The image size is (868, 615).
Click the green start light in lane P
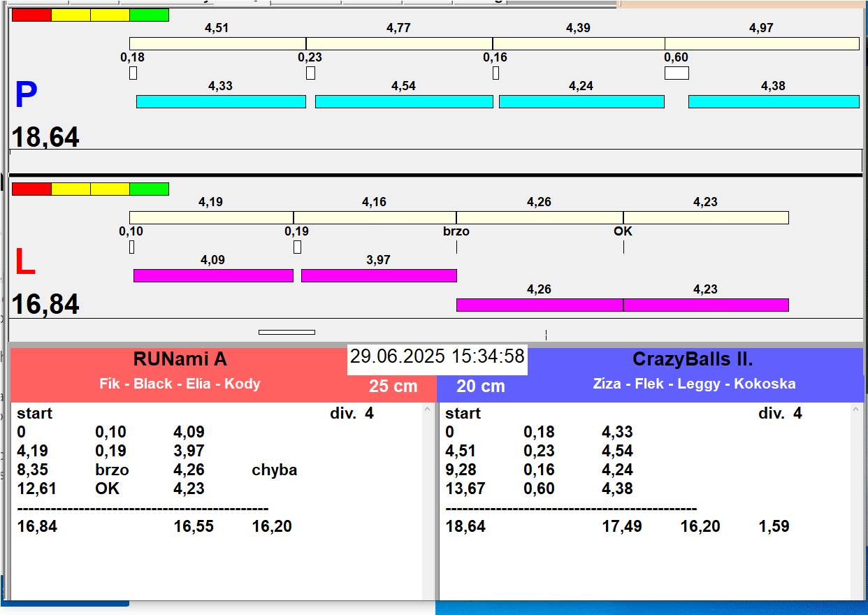(150, 15)
